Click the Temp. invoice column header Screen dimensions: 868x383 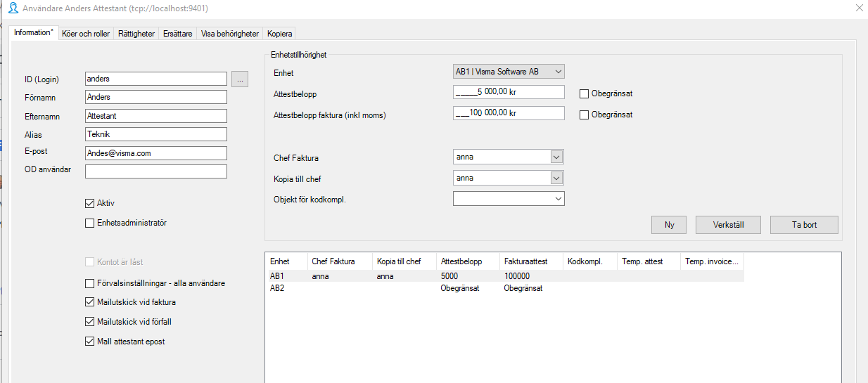[x=713, y=261]
